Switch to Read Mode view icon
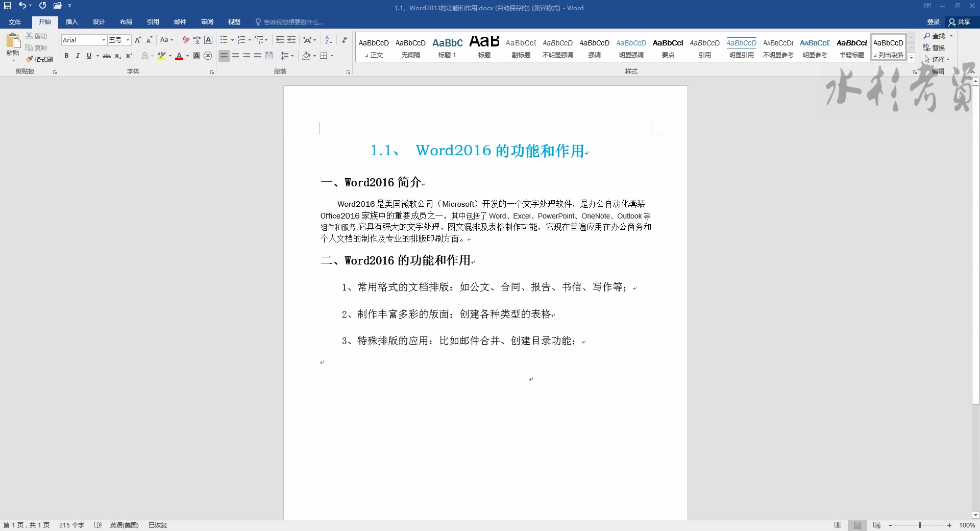The image size is (980, 531). point(838,525)
